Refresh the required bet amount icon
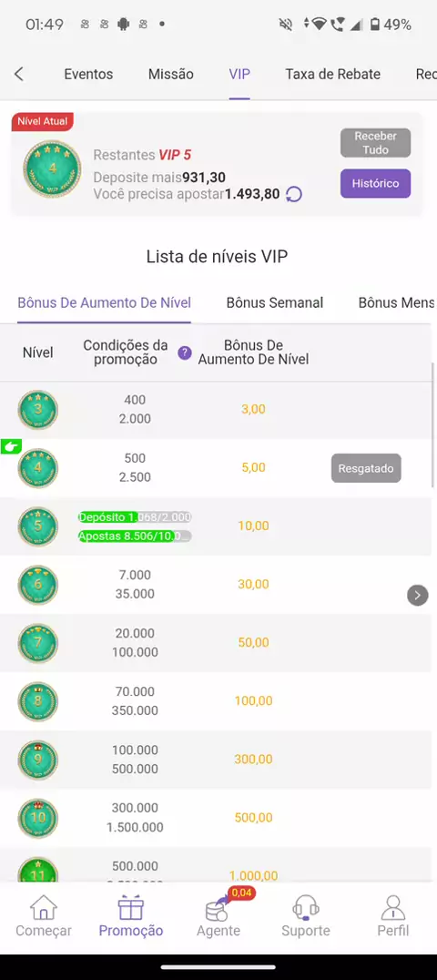437x980 pixels. point(294,194)
